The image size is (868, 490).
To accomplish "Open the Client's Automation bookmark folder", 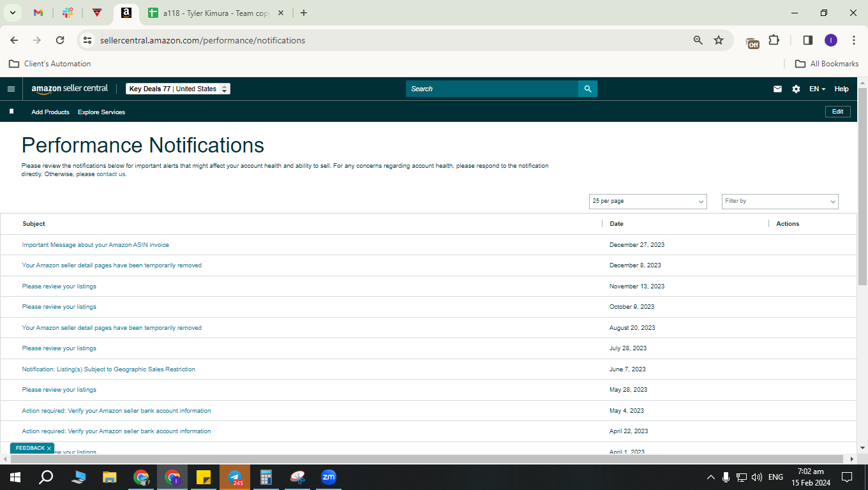I will pyautogui.click(x=50, y=64).
